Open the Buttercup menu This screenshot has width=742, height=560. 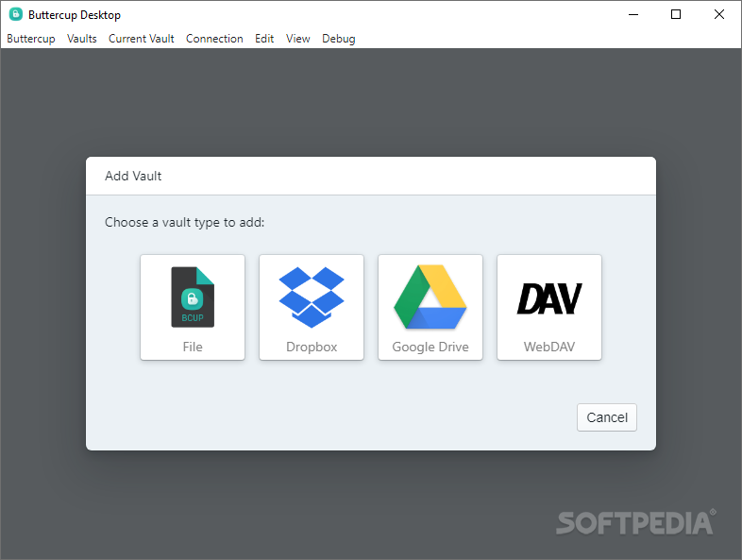click(31, 39)
